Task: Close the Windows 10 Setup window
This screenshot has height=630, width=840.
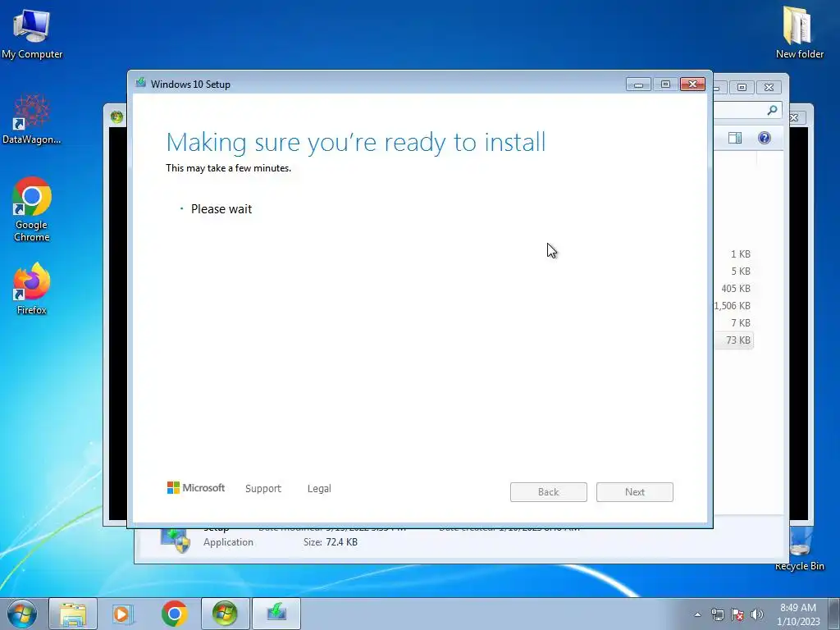Action: tap(692, 84)
